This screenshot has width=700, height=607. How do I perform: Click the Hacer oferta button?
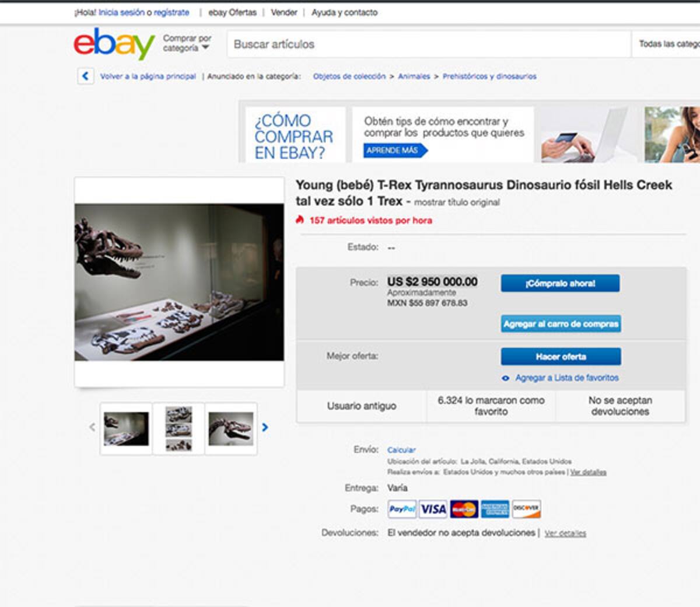tap(561, 357)
